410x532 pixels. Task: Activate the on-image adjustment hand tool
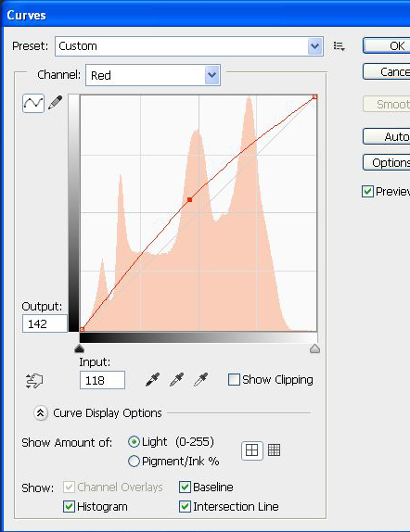click(x=34, y=381)
